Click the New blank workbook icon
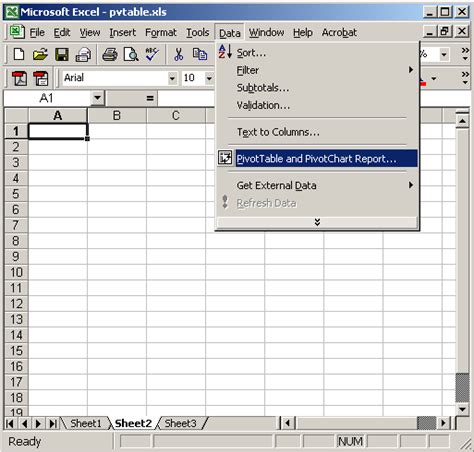The height and width of the screenshot is (452, 474). [19, 54]
